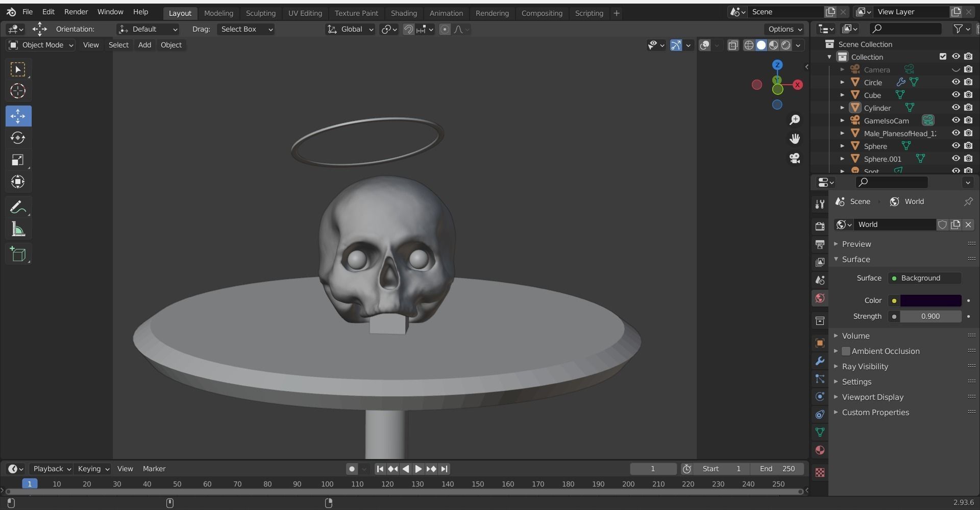The image size is (980, 510).
Task: Open the Output properties tab
Action: click(x=820, y=244)
